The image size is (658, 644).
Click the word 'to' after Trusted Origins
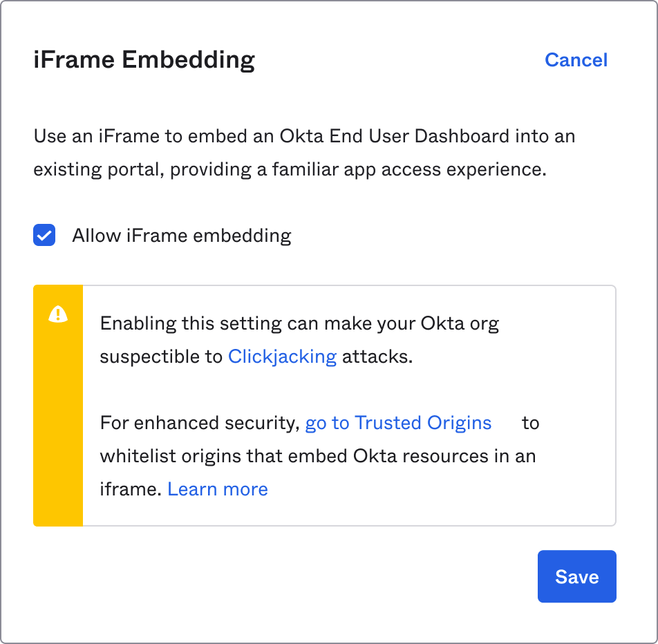click(x=530, y=423)
